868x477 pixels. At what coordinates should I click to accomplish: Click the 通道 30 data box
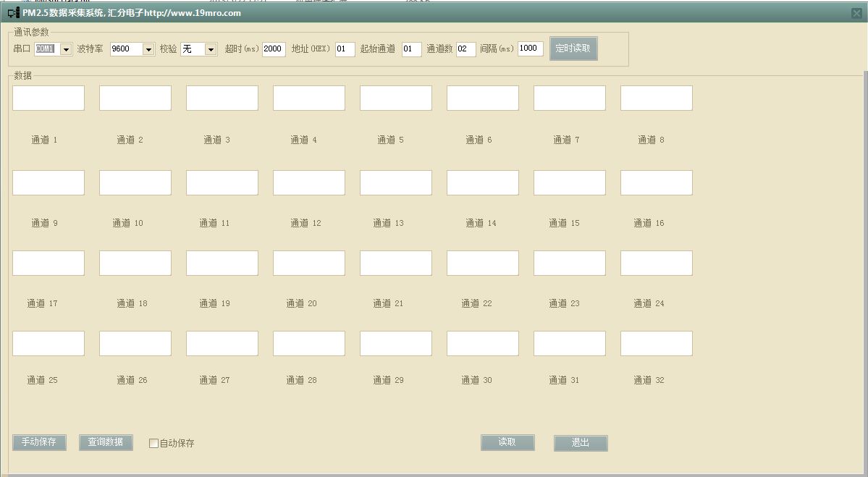coord(484,344)
